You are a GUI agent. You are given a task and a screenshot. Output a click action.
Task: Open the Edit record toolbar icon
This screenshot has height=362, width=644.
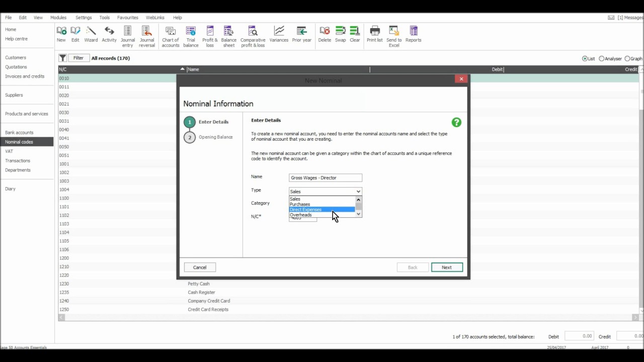click(75, 34)
